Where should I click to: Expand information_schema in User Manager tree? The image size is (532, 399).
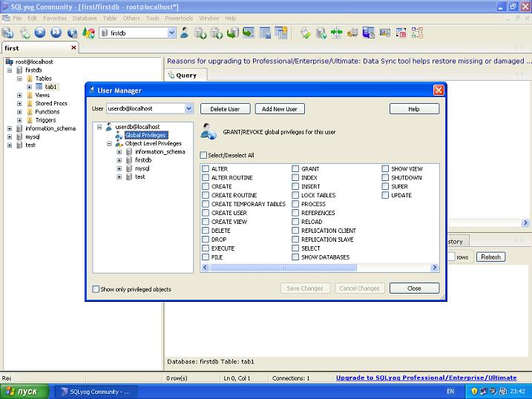pyautogui.click(x=119, y=152)
